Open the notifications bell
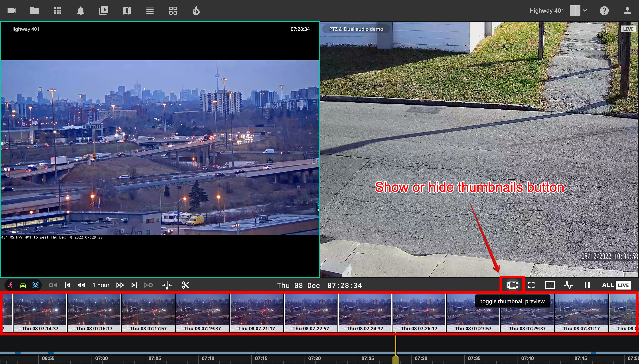 pyautogui.click(x=81, y=11)
